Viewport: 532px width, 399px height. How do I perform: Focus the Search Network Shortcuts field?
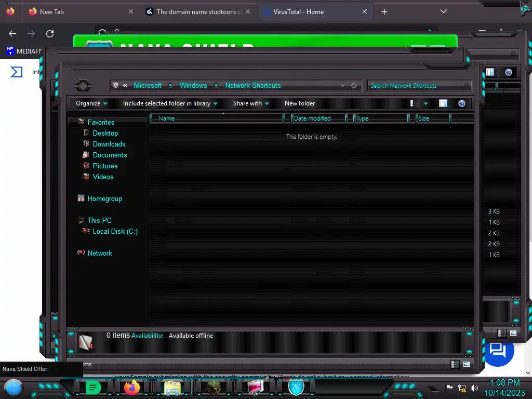click(419, 86)
